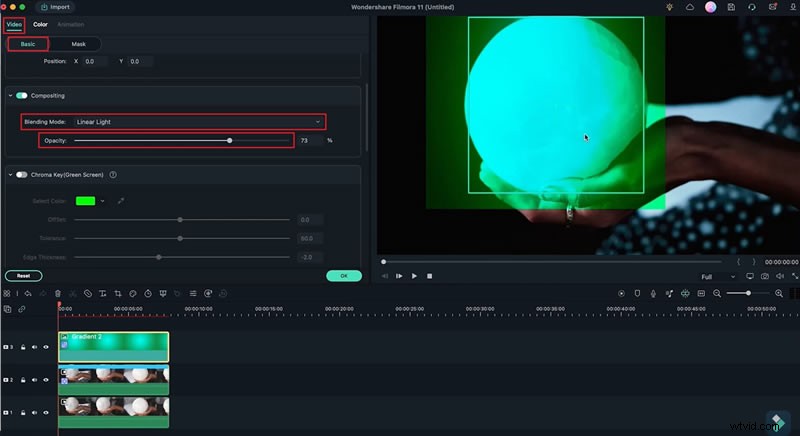Image resolution: width=800 pixels, height=436 pixels.
Task: Select the Gradient 2 clip on track 3
Action: click(x=113, y=347)
